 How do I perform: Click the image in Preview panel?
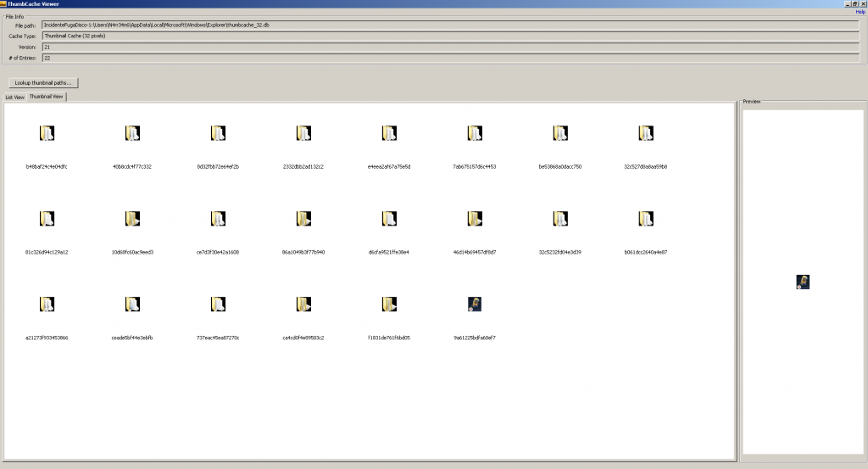point(803,282)
